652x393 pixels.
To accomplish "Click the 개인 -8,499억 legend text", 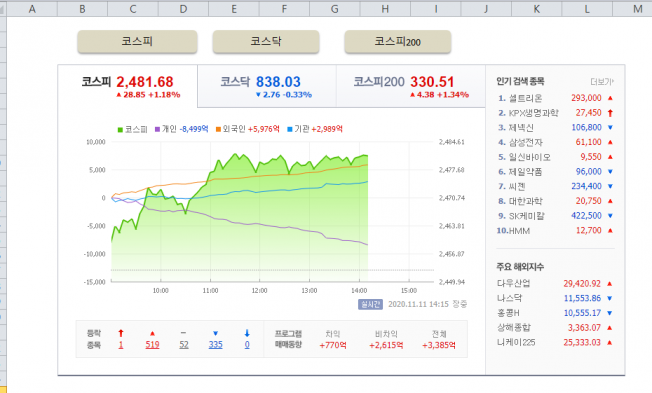I will point(185,129).
